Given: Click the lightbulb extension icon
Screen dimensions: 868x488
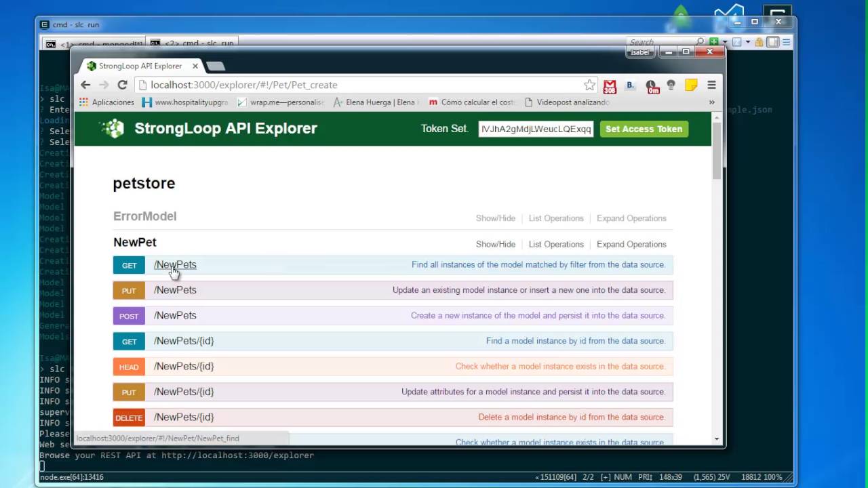Looking at the screenshot, I should coord(671,85).
